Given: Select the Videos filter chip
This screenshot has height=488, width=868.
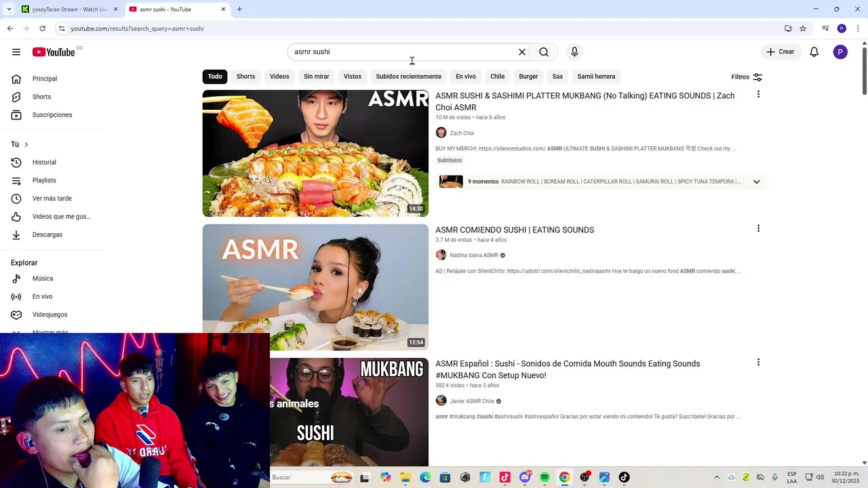Looking at the screenshot, I should pyautogui.click(x=279, y=77).
